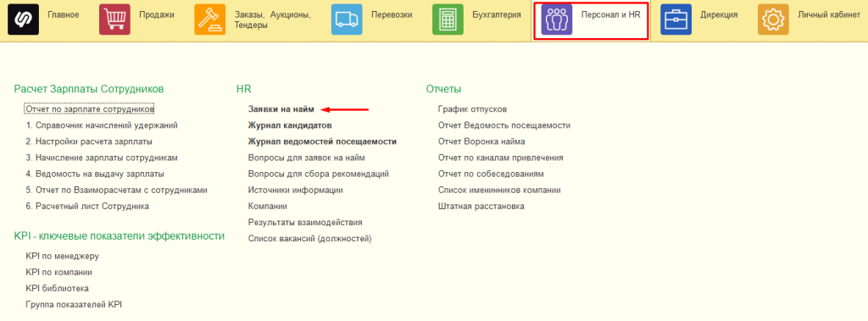Click the blue truck icon for Перевозки
This screenshot has width=868, height=321.
click(x=347, y=19)
